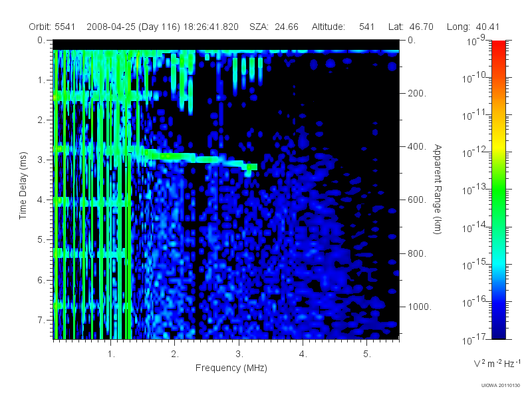The image size is (532, 399).
Task: Click the 'Orbit: 5541' header text
Action: point(52,27)
